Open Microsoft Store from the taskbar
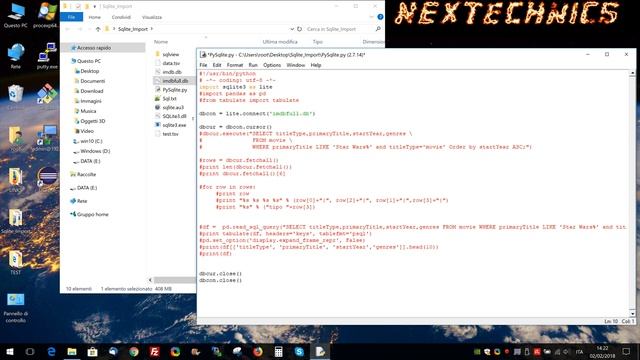The height and width of the screenshot is (360, 640). 93,351
